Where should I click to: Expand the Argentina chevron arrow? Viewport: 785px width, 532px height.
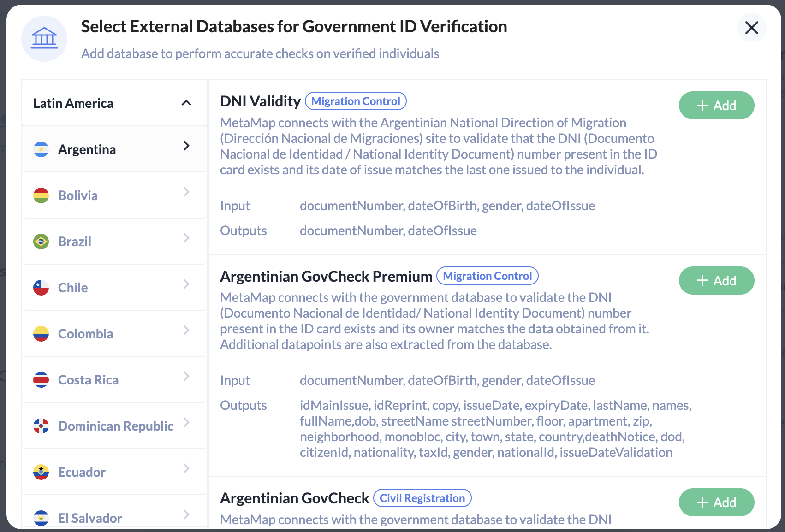(186, 146)
